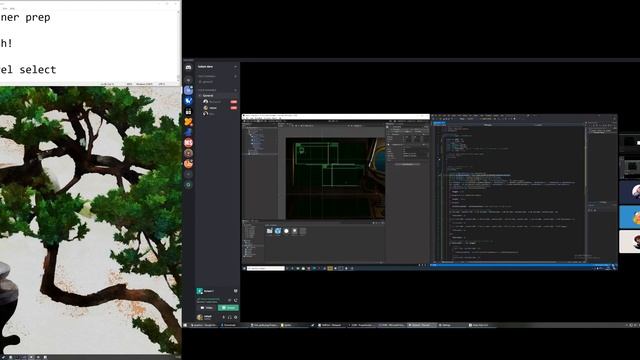Click own user avatar in Discord panel
This screenshot has width=640, height=360.
[200, 317]
